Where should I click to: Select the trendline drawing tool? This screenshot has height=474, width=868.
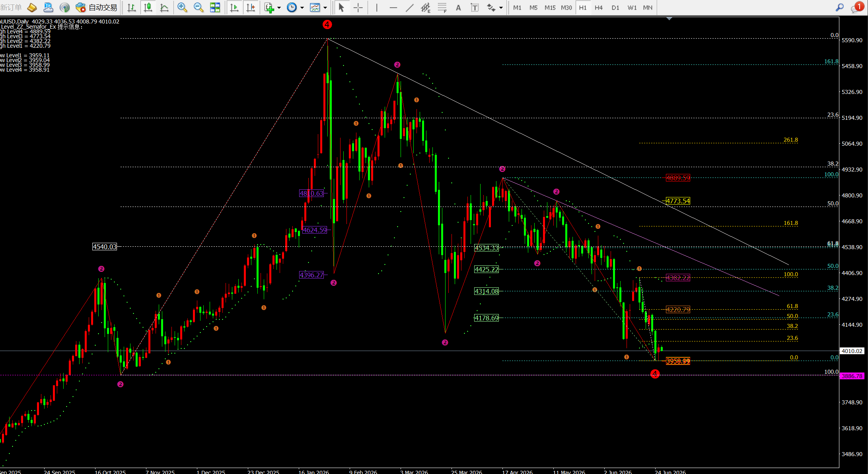coord(409,7)
